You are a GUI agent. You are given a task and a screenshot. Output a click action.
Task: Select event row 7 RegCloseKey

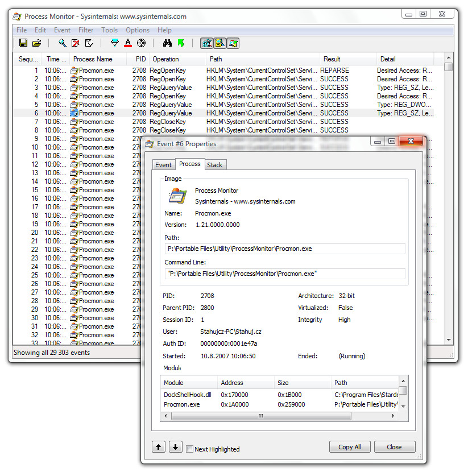pos(224,122)
